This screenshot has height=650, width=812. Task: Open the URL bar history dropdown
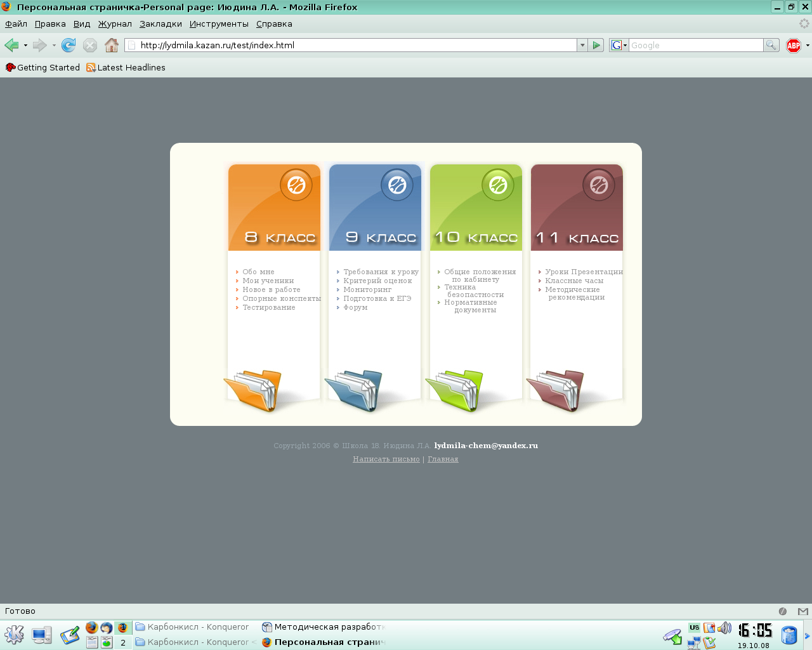pos(582,45)
